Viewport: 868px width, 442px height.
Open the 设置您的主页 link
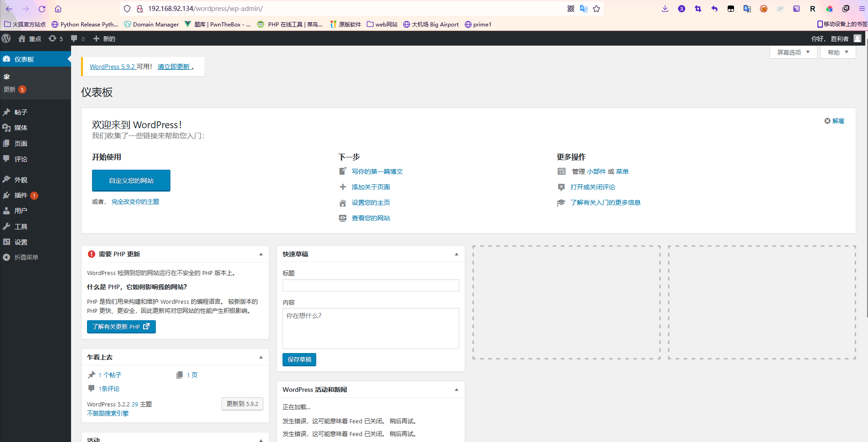click(371, 203)
